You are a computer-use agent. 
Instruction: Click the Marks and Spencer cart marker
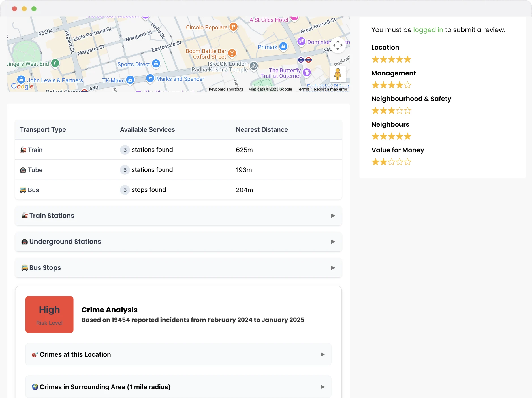pyautogui.click(x=150, y=78)
